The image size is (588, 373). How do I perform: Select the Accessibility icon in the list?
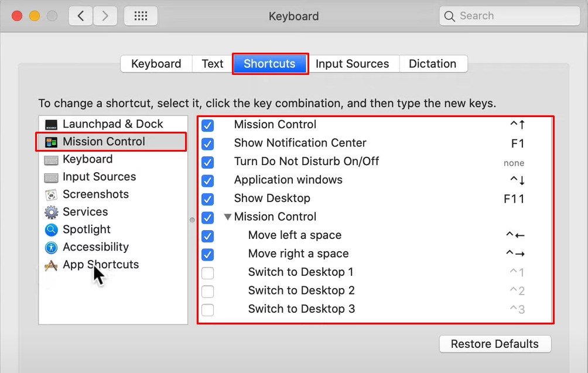[x=52, y=247]
